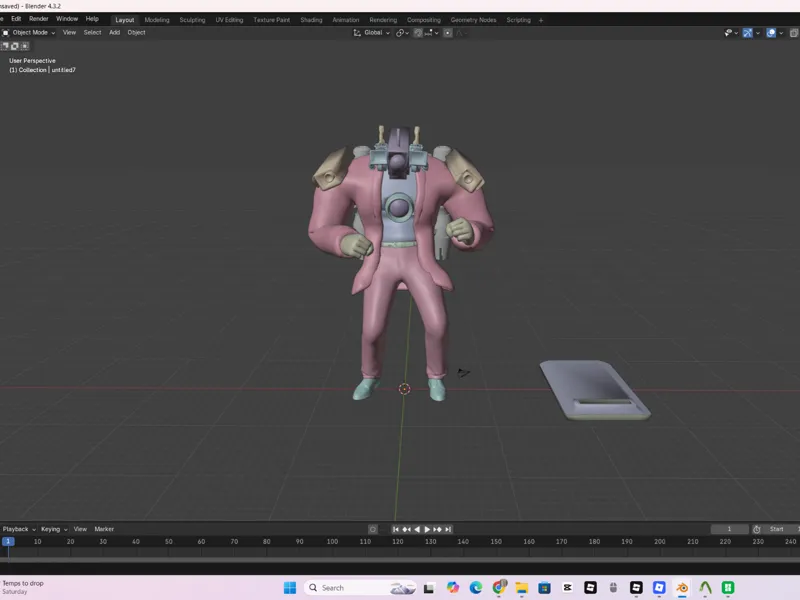Open the Window menu

coord(67,19)
